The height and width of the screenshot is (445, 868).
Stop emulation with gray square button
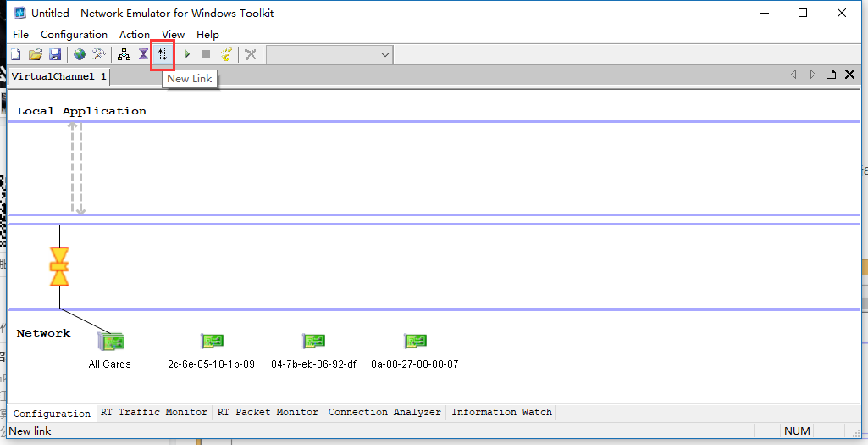point(206,54)
